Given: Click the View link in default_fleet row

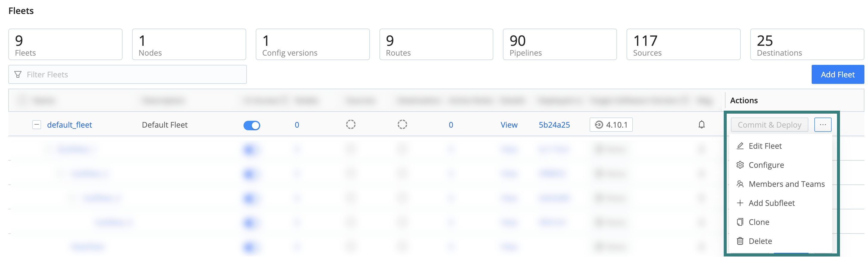Looking at the screenshot, I should tap(509, 125).
